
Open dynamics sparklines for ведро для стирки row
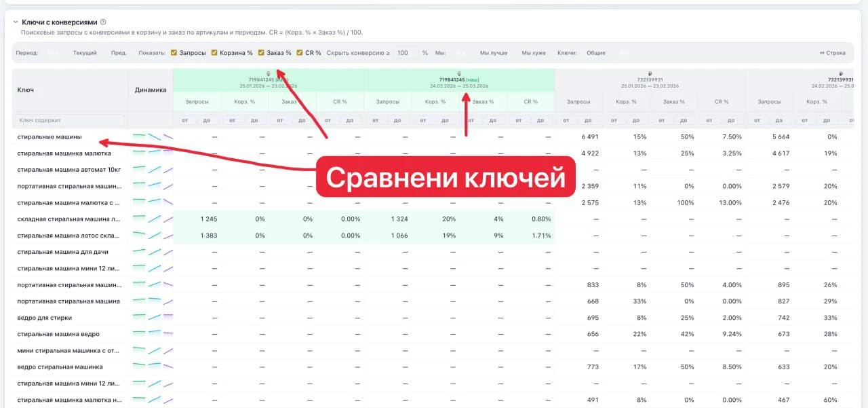[x=153, y=317]
